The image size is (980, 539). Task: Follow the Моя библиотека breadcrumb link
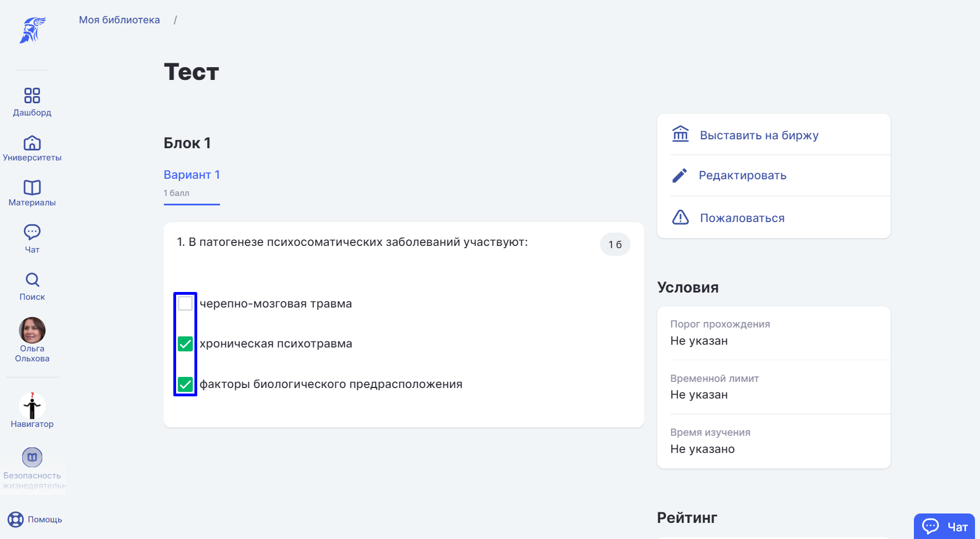point(119,20)
